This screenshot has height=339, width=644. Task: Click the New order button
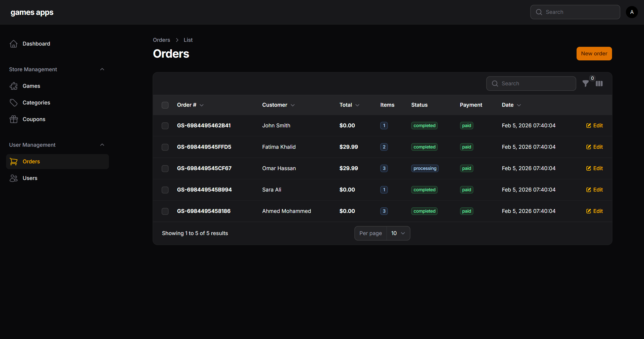click(594, 54)
